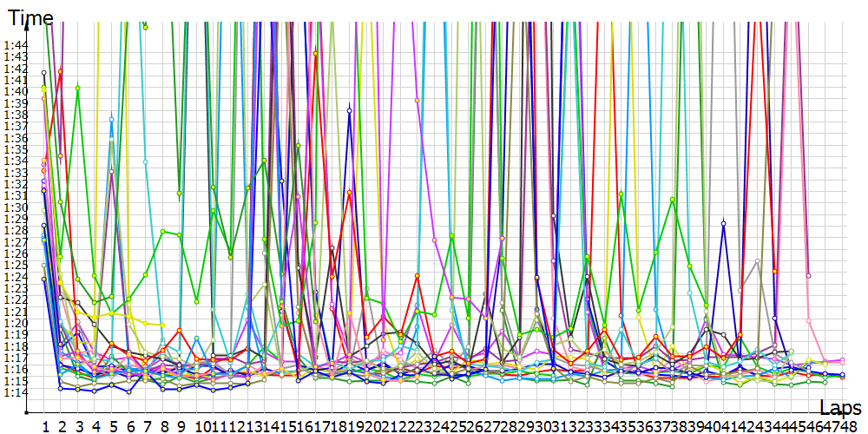Click red data point at lap 16 near 1:43
Image resolution: width=868 pixels, height=434 pixels.
[315, 54]
